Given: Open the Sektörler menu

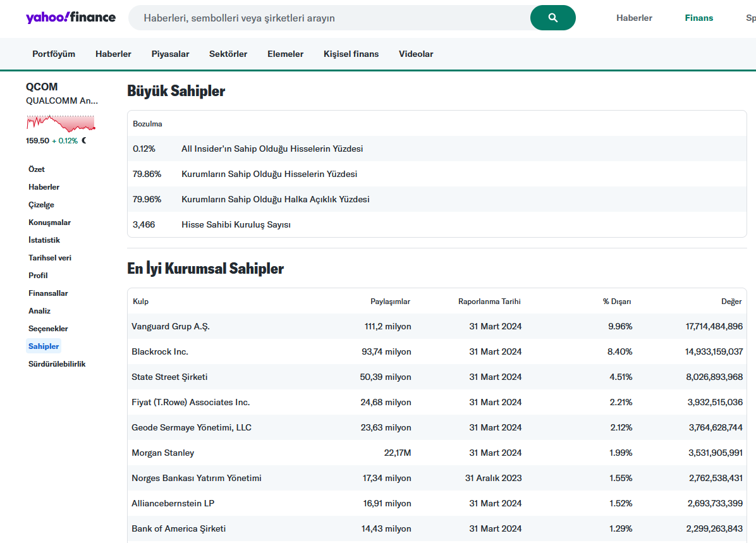Looking at the screenshot, I should click(228, 54).
